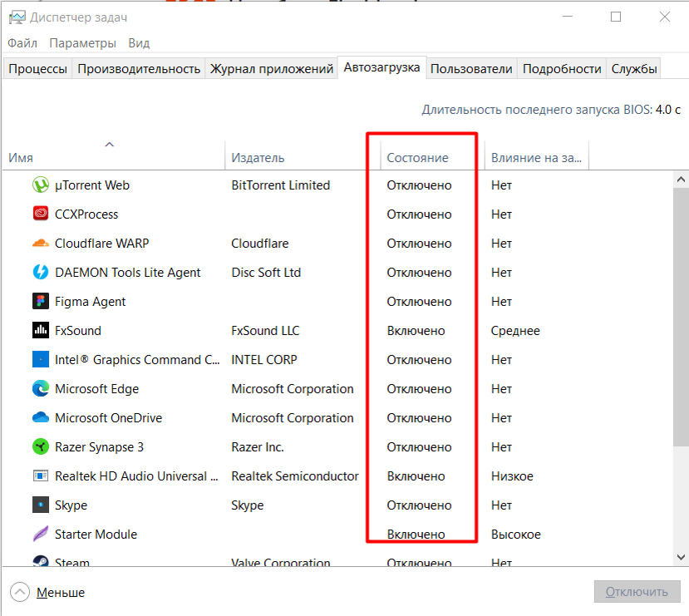Select the Cloudflare WARP row name

pos(102,244)
